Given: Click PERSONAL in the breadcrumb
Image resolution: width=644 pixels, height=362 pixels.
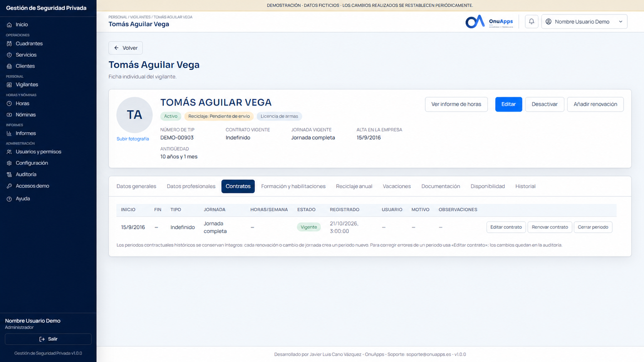Looking at the screenshot, I should pos(117,17).
